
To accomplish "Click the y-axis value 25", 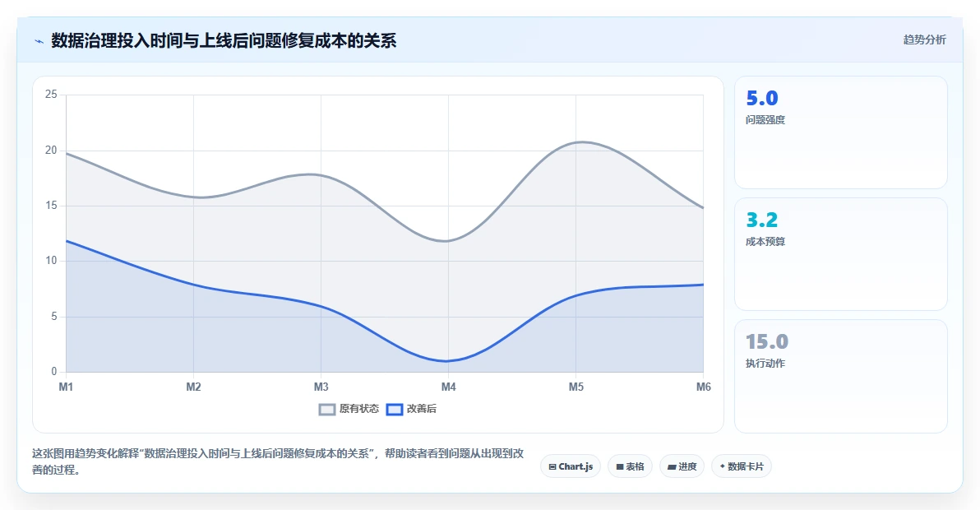I will coord(51,95).
